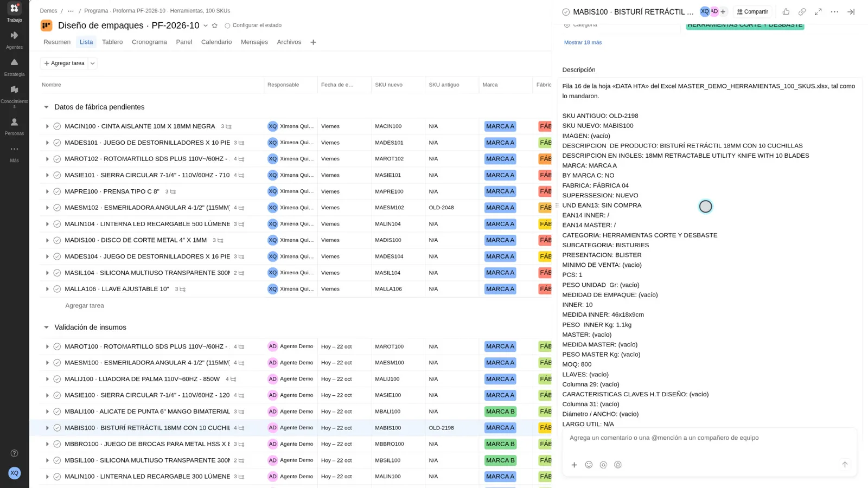Click Agregar tarea under Datos de fábrica
The image size is (868, 488).
[85, 306]
